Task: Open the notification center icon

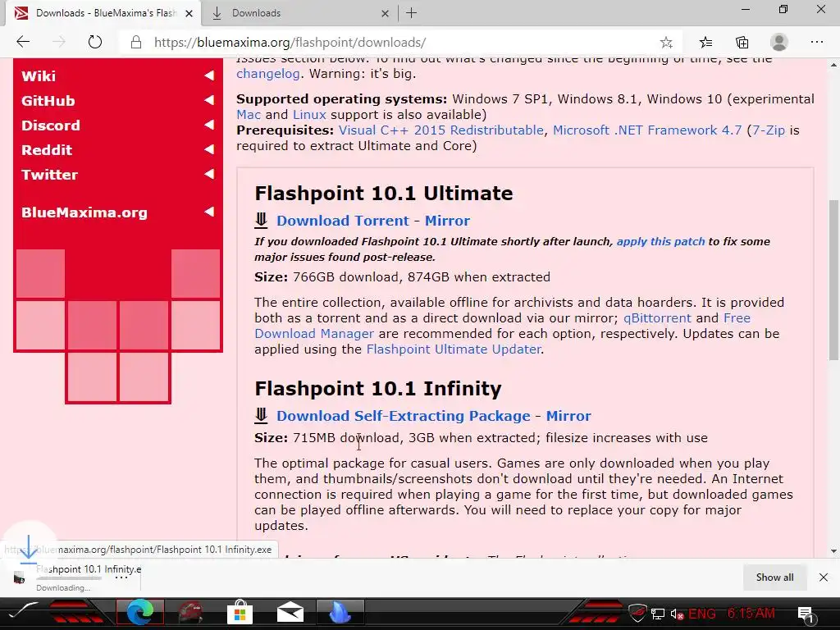Action: [806, 614]
